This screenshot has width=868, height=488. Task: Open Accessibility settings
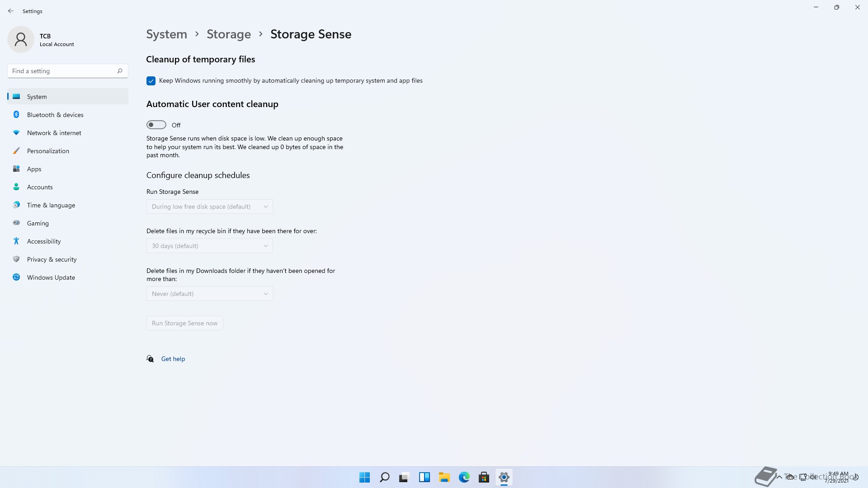point(68,241)
